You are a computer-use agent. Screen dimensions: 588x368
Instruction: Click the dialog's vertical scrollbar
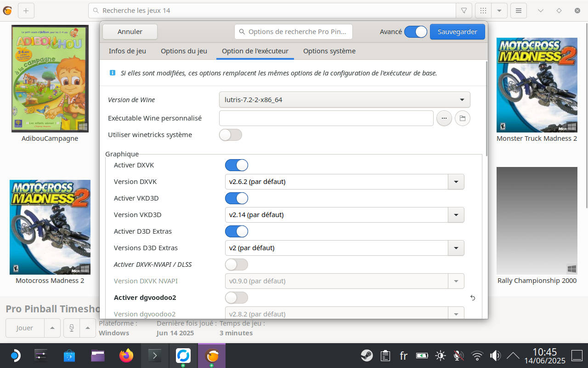coord(486,109)
